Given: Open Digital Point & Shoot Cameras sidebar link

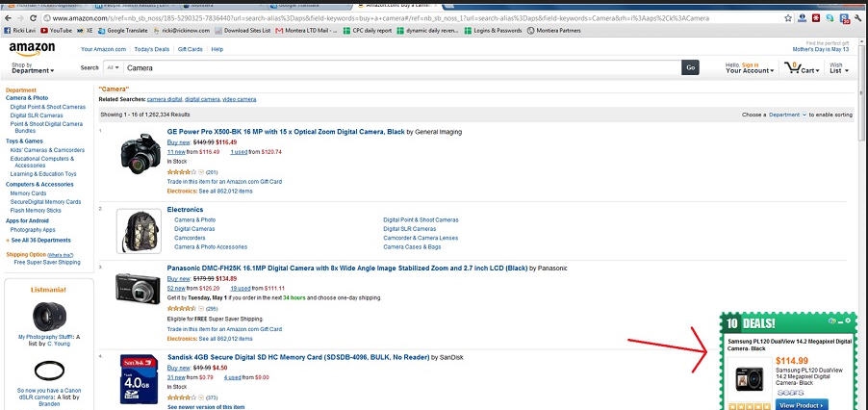Looking at the screenshot, I should [x=48, y=107].
